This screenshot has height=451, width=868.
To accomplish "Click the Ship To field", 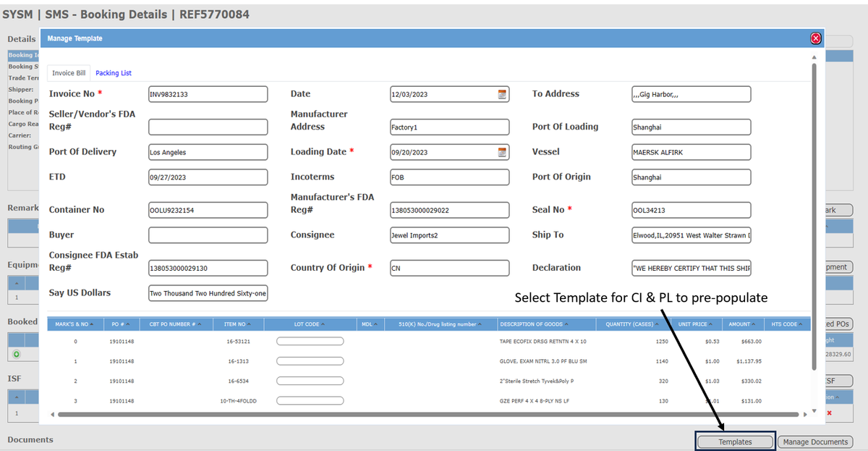I will pyautogui.click(x=691, y=235).
